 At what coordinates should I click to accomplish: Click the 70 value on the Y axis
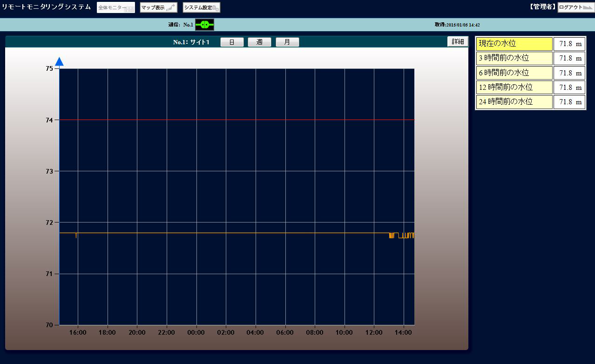[x=49, y=325]
